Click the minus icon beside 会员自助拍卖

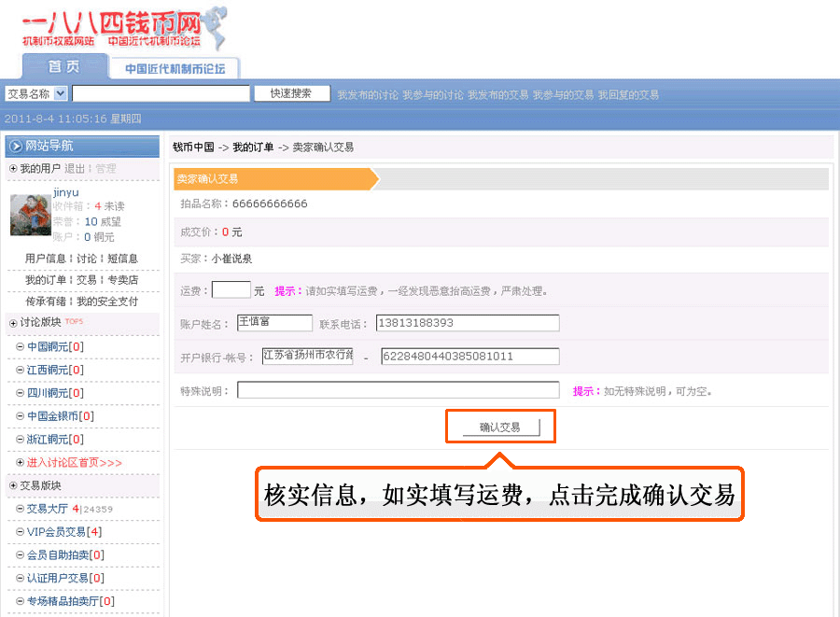click(20, 555)
